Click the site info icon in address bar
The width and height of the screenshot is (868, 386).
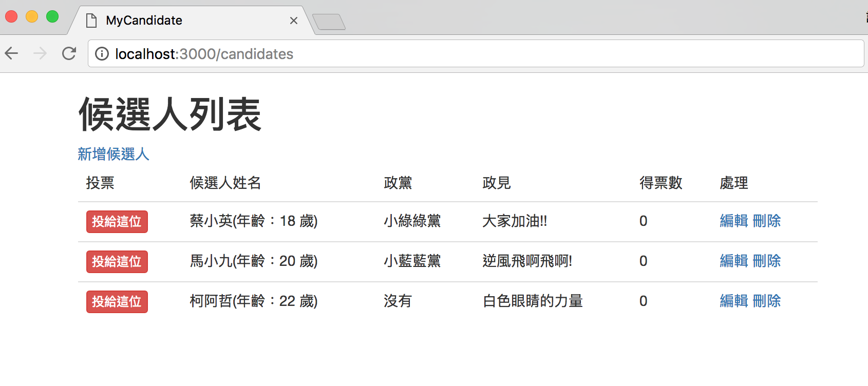tap(102, 54)
